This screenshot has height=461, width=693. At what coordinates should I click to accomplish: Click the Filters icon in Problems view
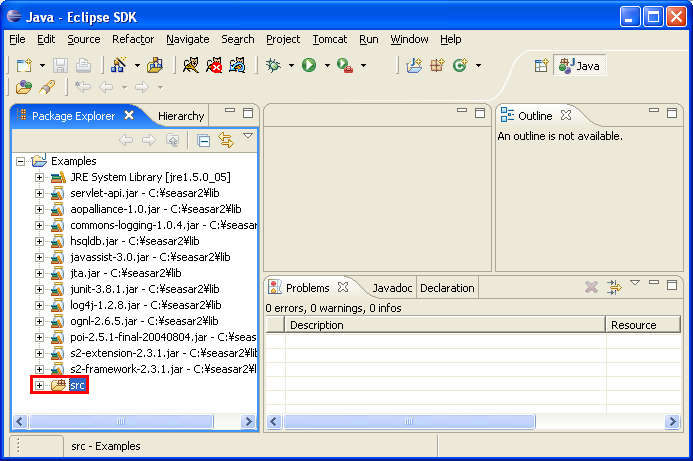pos(614,287)
